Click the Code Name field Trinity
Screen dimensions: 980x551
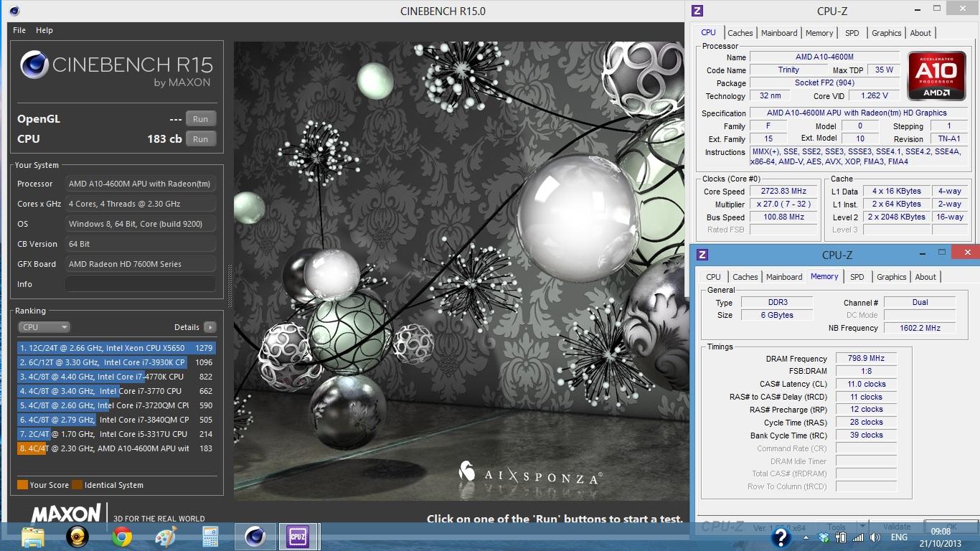pos(788,70)
